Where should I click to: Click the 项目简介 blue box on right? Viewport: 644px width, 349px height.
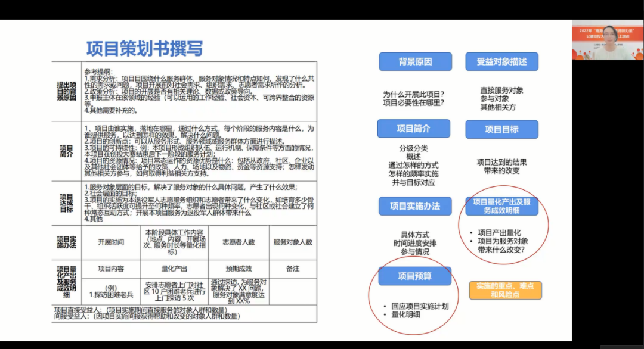(414, 129)
